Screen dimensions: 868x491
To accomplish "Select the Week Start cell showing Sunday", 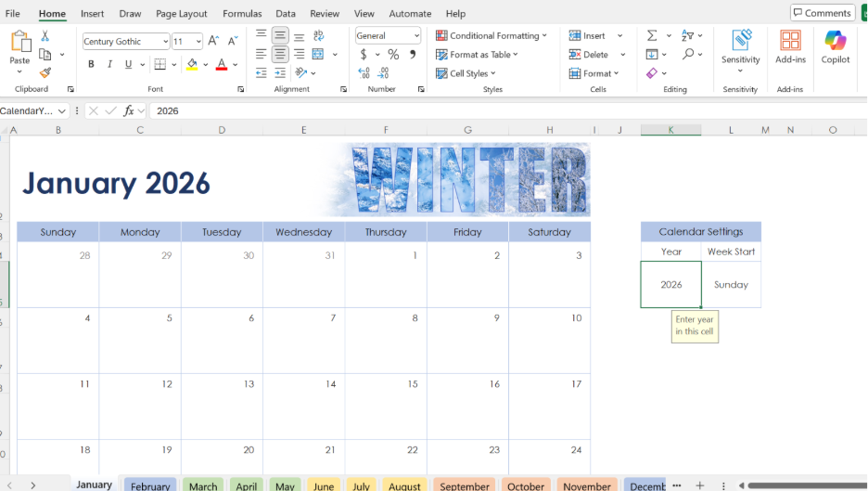I will pyautogui.click(x=731, y=284).
